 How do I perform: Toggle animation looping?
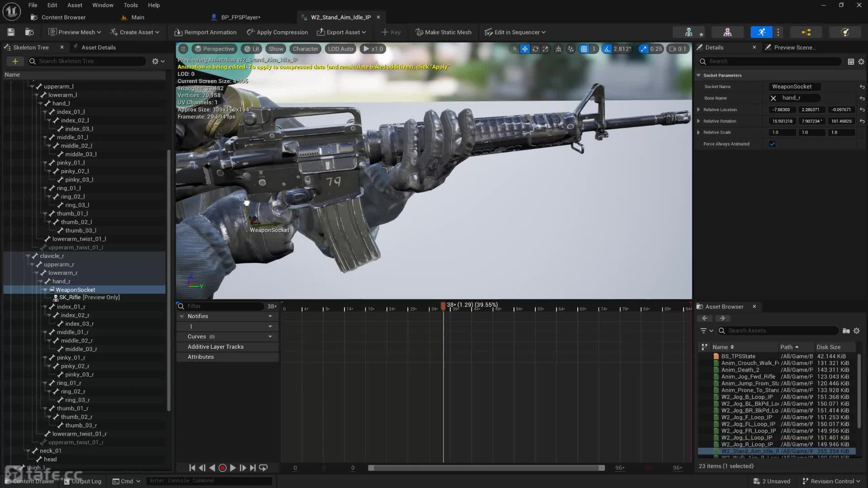coord(263,468)
